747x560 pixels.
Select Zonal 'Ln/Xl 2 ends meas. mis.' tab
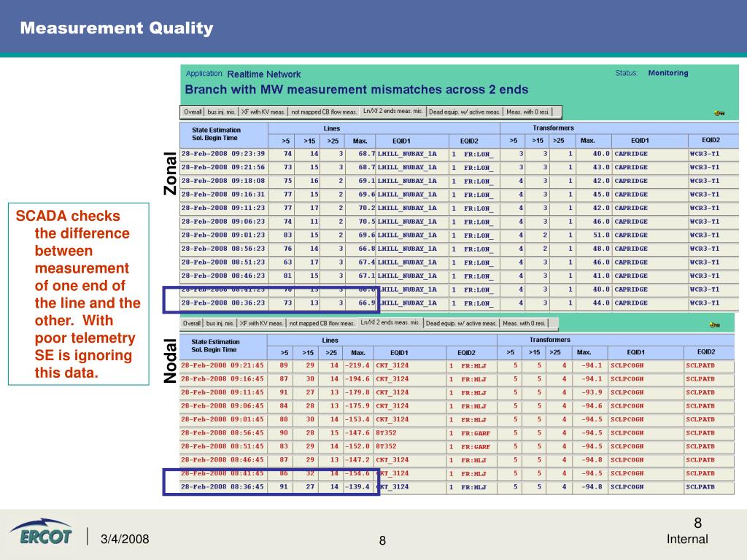(x=392, y=111)
